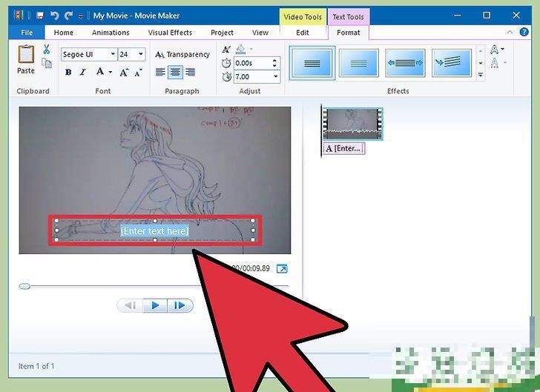Click the Transparency button
The width and height of the screenshot is (540, 392).
(182, 54)
